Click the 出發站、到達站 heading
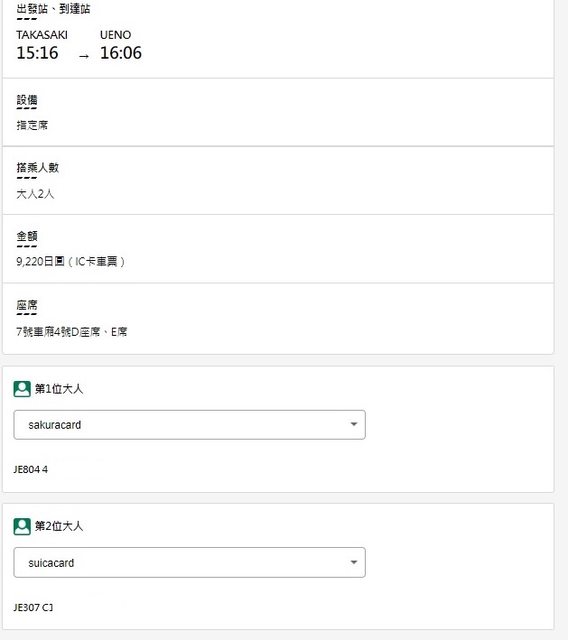This screenshot has width=568, height=640. [x=53, y=9]
